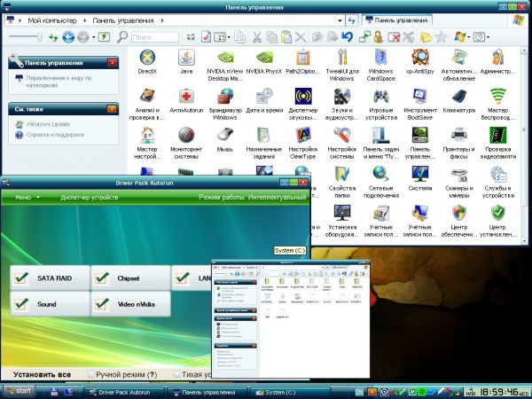Collapse the См. также sidebar section

click(x=112, y=108)
